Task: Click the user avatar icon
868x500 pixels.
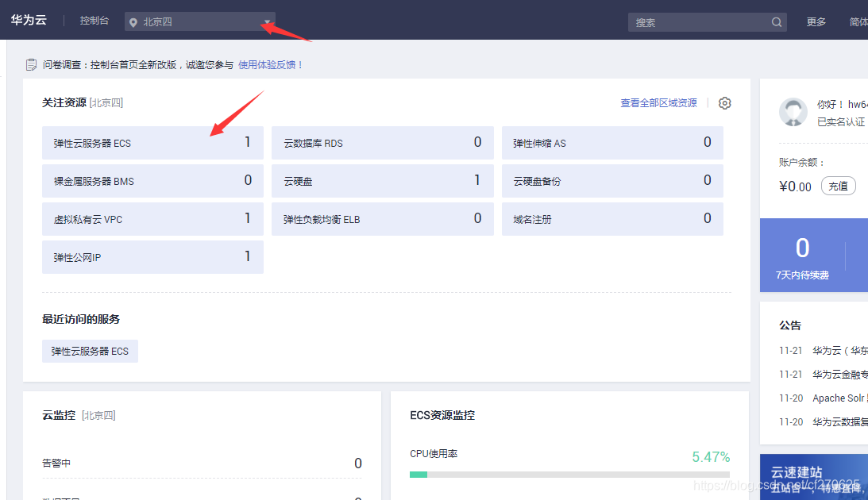Action: [x=793, y=112]
